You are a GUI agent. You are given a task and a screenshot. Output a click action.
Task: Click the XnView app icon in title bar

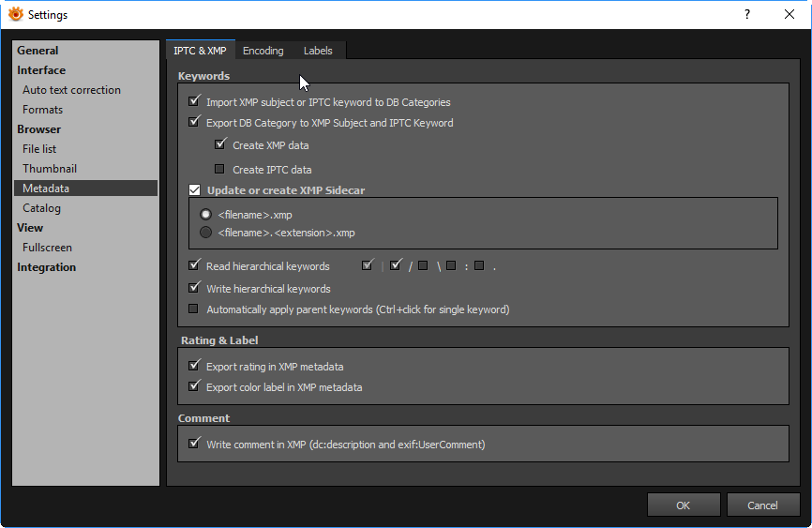[15, 14]
